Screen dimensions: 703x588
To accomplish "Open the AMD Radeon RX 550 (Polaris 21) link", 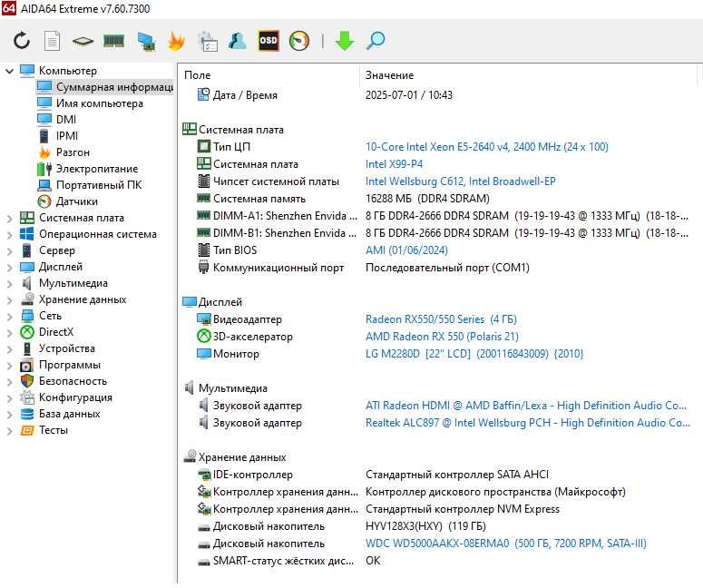I will [442, 337].
